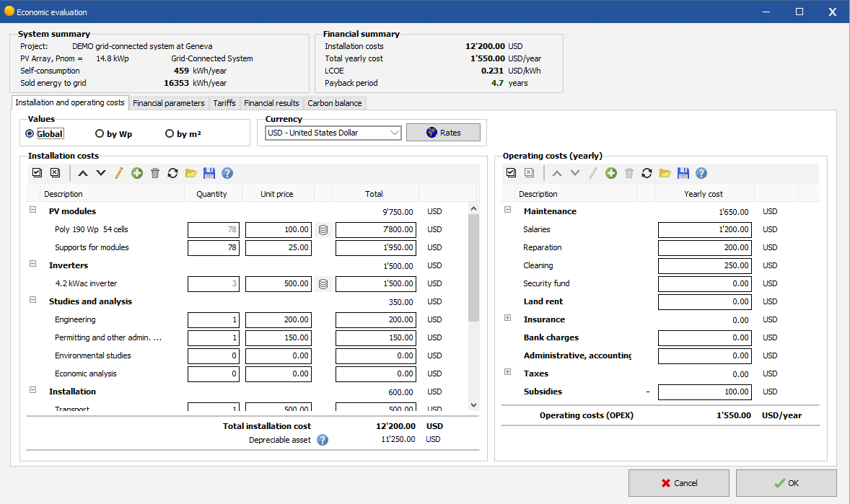
Task: Edit Reparation yearly cost field
Action: click(705, 247)
